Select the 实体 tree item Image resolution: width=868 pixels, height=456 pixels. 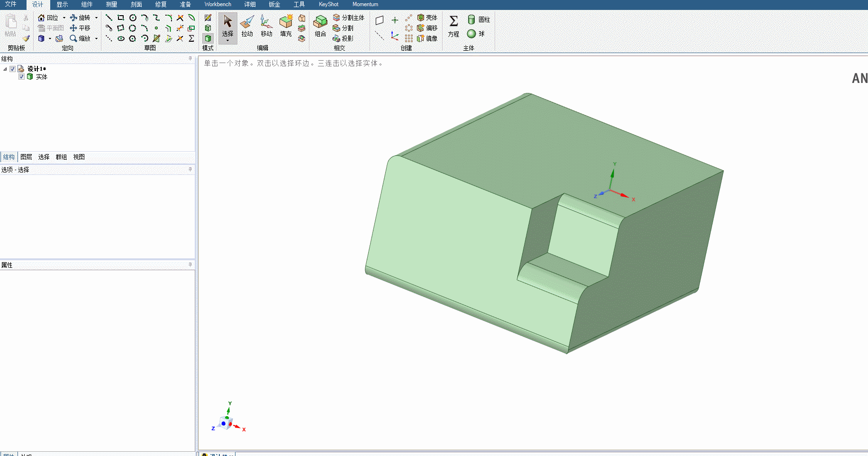(x=42, y=77)
